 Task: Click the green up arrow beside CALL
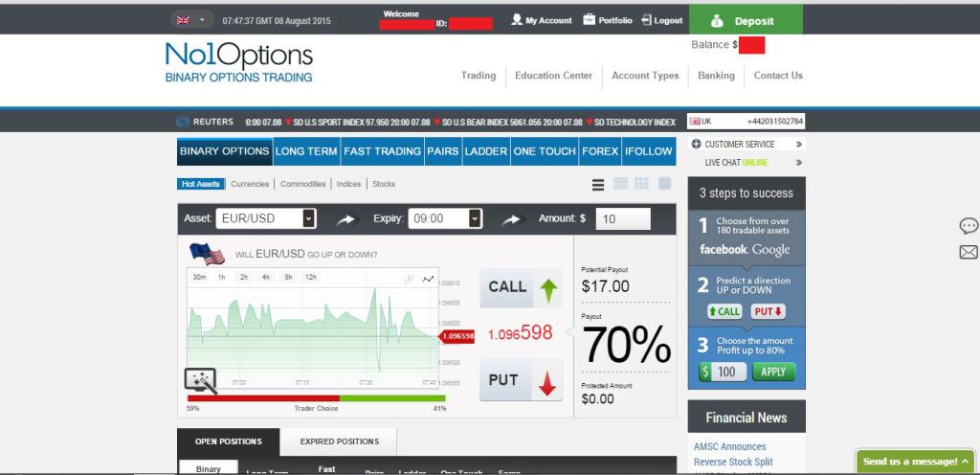point(548,290)
